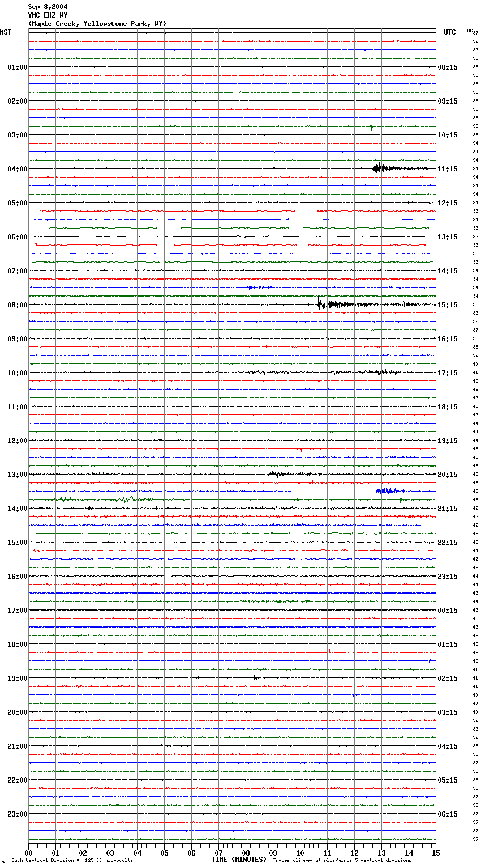This screenshot has height=868, width=481.
Task: Click the '22:15' UTC time label
Action: click(x=448, y=543)
